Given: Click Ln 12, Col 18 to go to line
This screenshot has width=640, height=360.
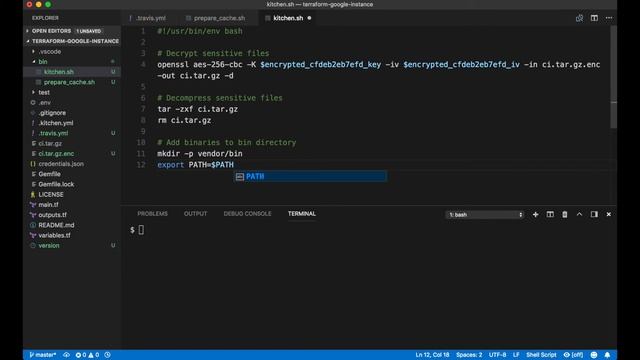Looking at the screenshot, I should tap(432, 355).
